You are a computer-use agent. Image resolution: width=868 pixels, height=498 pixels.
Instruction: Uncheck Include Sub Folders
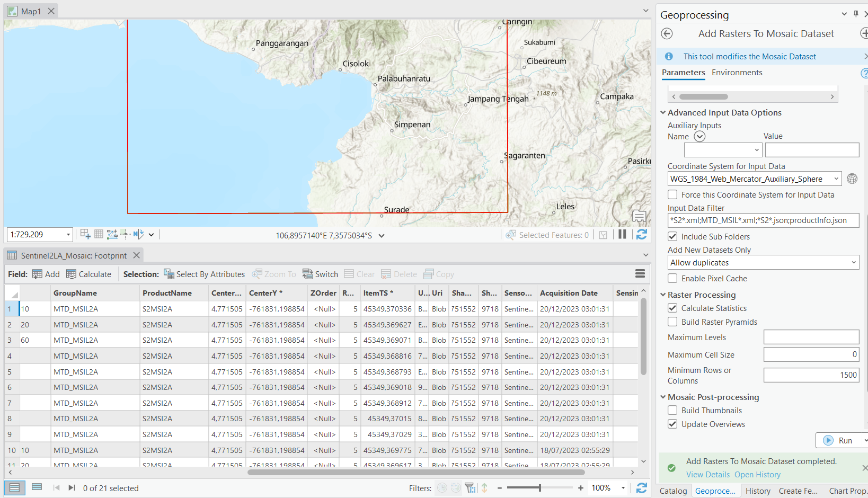(x=672, y=237)
